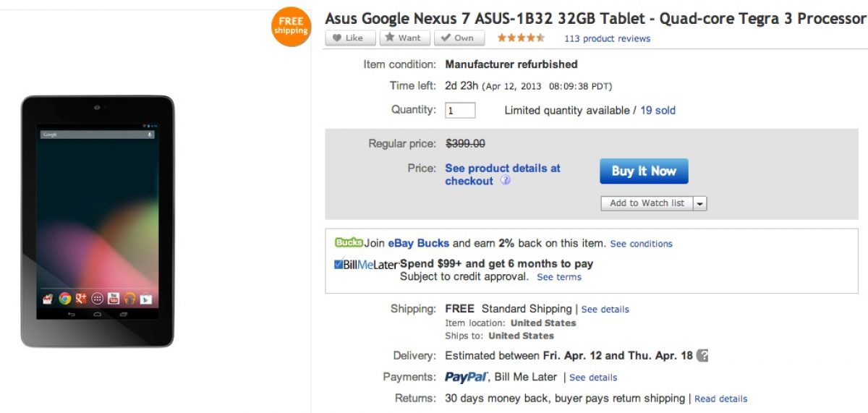Click the Nexus 7 tablet product image

(98, 221)
